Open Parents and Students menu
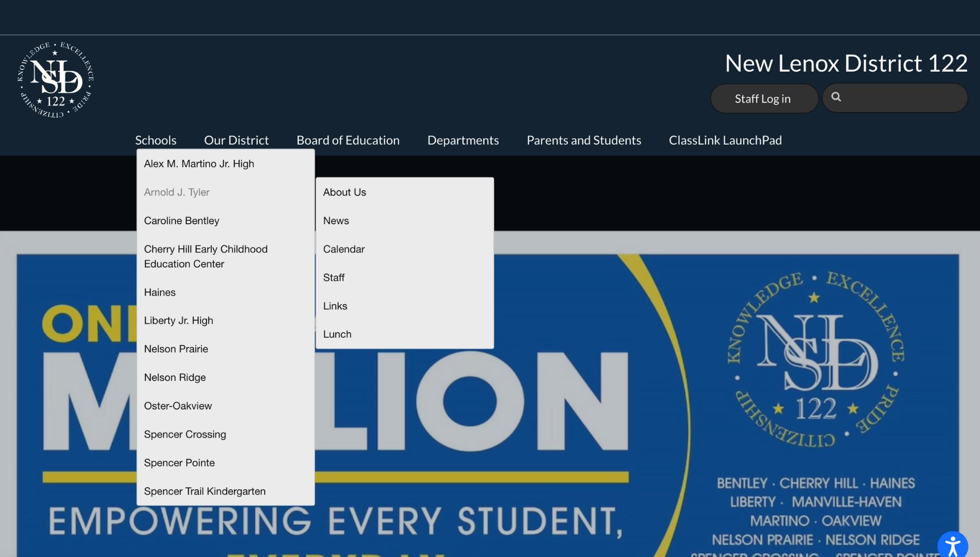This screenshot has width=980, height=557. pos(583,140)
